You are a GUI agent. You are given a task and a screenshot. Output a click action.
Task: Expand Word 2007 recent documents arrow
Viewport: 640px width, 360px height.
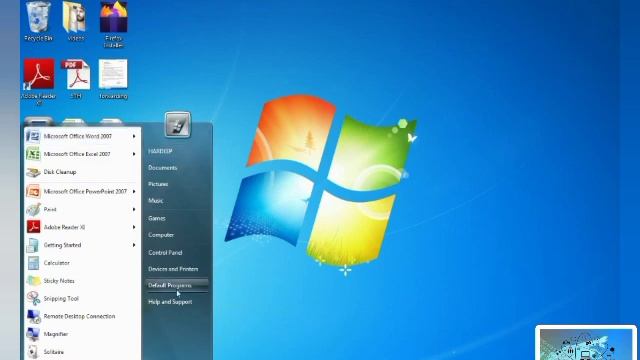coord(134,136)
